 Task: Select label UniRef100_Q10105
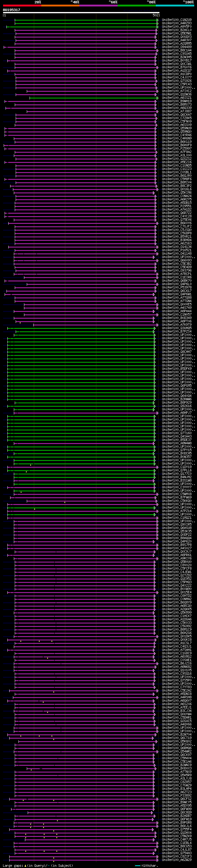pos(177,670)
